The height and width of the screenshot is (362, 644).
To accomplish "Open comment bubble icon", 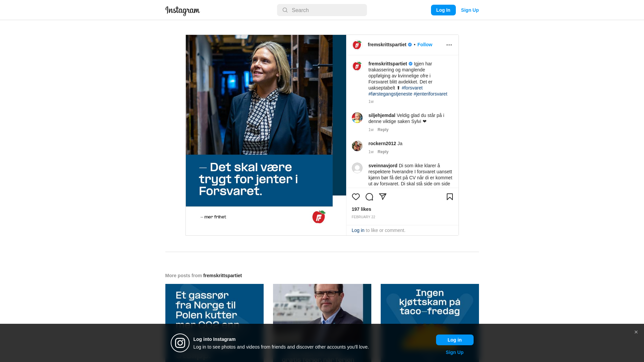I will 369,197.
